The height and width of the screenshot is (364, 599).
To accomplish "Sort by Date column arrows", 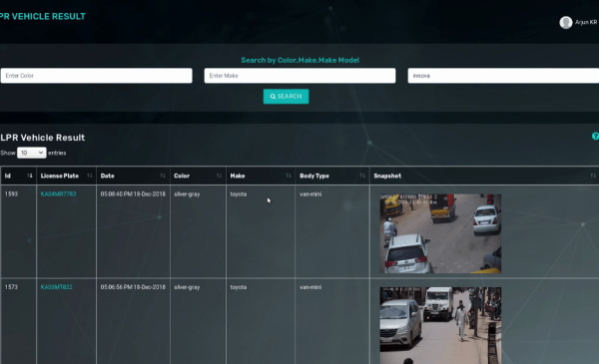I will pyautogui.click(x=163, y=176).
